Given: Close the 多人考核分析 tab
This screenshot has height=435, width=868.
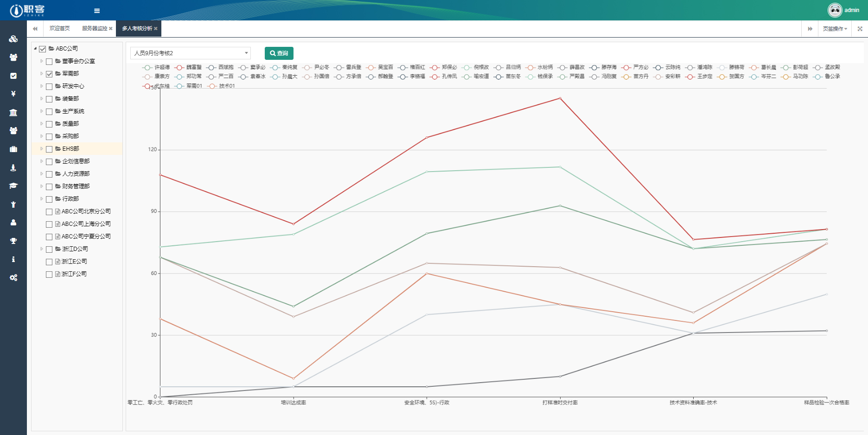Looking at the screenshot, I should coord(156,29).
